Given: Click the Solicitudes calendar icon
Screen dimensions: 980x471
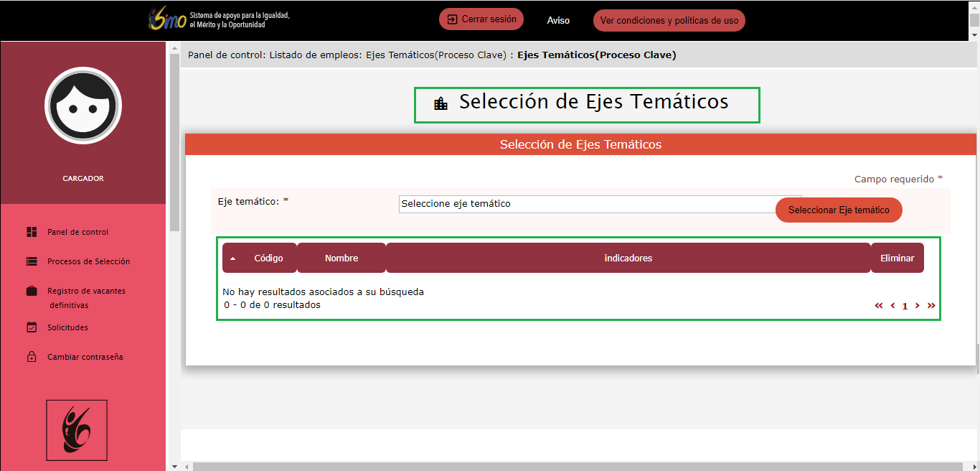Looking at the screenshot, I should coord(32,327).
